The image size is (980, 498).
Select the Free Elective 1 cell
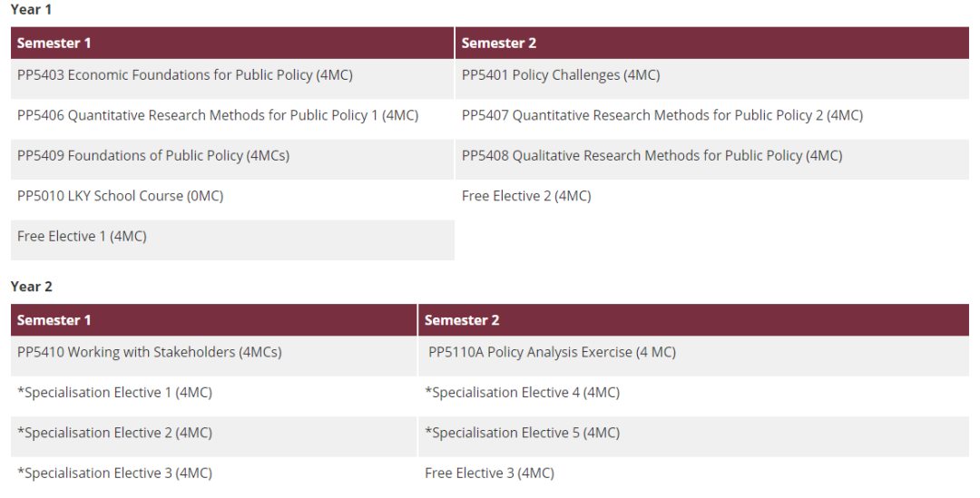82,237
